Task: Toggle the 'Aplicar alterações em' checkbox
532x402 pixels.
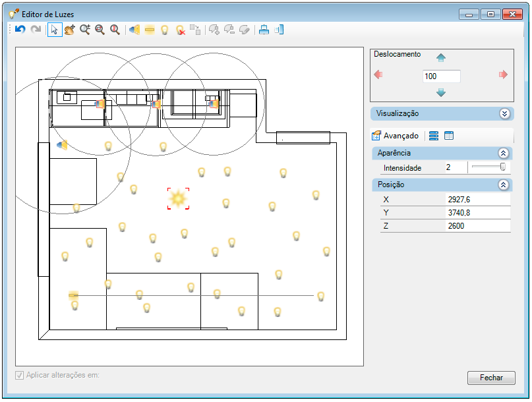Action: [x=19, y=375]
